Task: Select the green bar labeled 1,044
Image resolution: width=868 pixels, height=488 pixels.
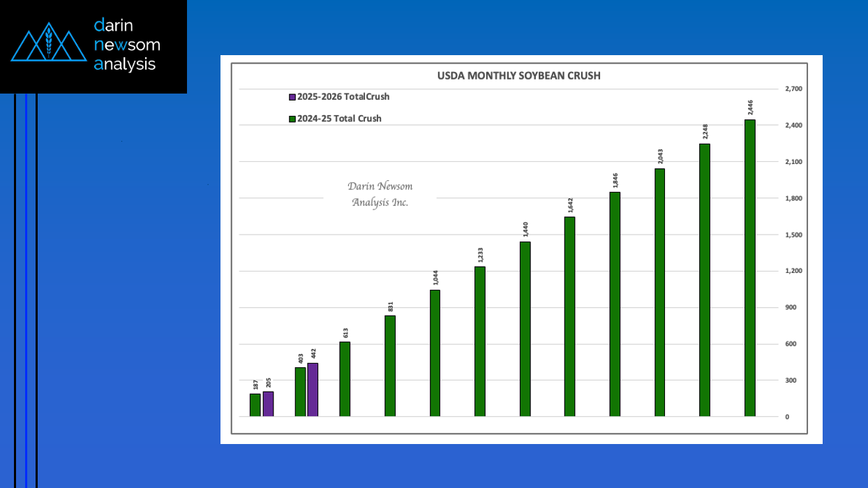Action: [x=435, y=353]
